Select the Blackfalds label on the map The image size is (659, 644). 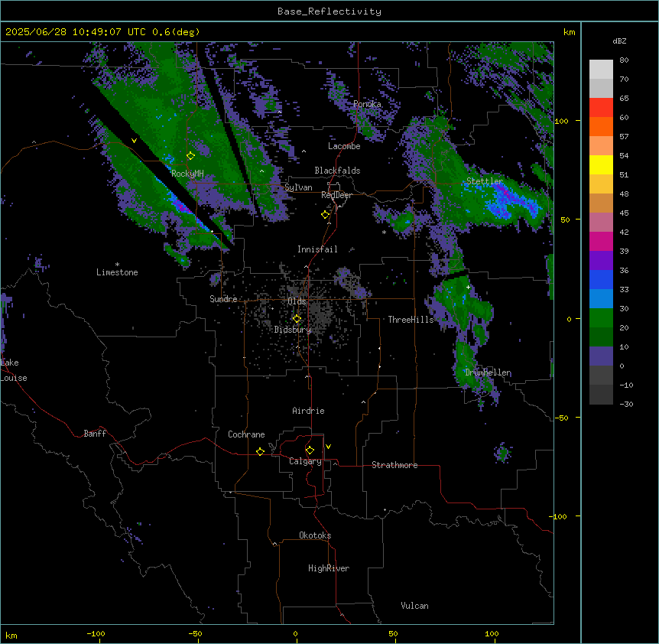point(337,171)
